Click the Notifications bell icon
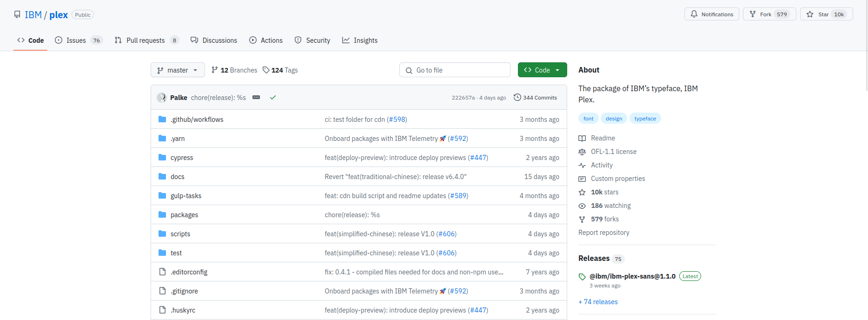Viewport: 868px width, 320px height. coord(694,14)
